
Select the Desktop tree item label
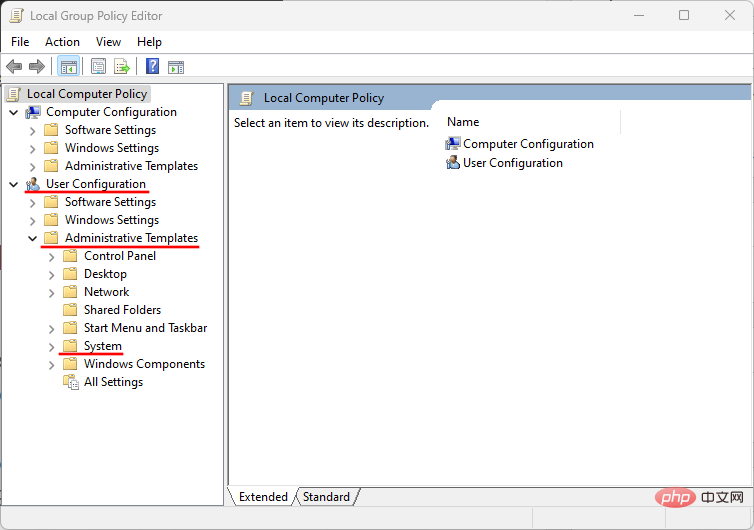pos(105,274)
